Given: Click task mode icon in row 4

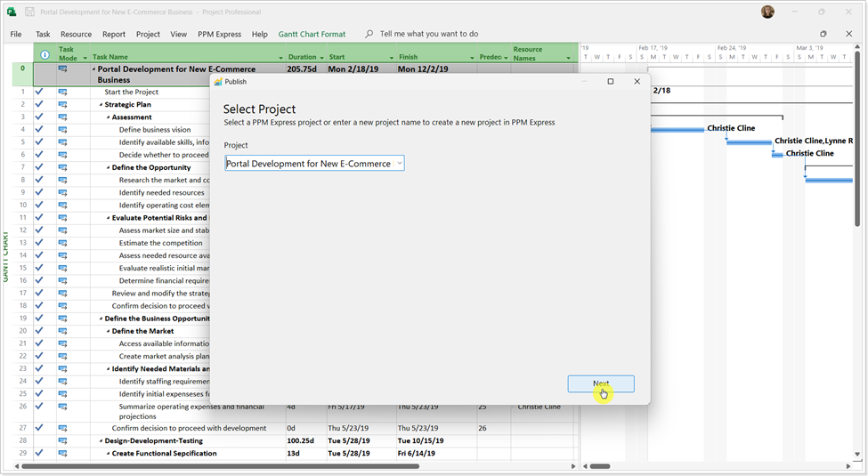Looking at the screenshot, I should (x=62, y=130).
